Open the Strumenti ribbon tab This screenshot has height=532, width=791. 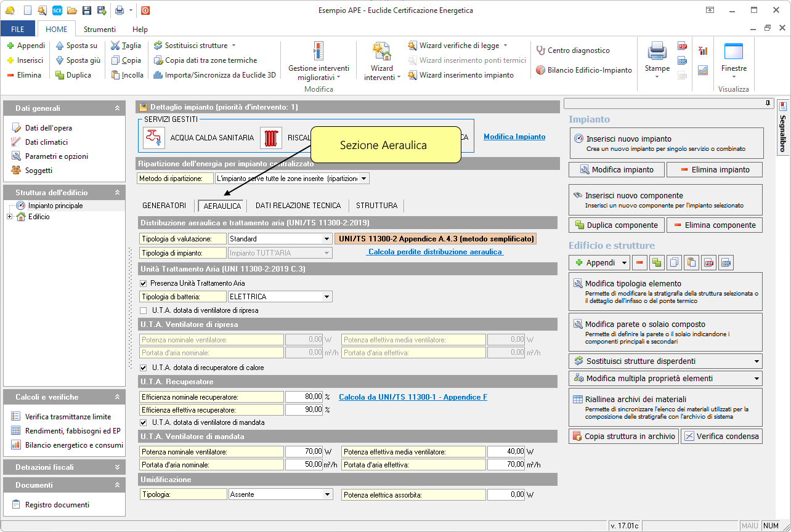click(x=100, y=29)
